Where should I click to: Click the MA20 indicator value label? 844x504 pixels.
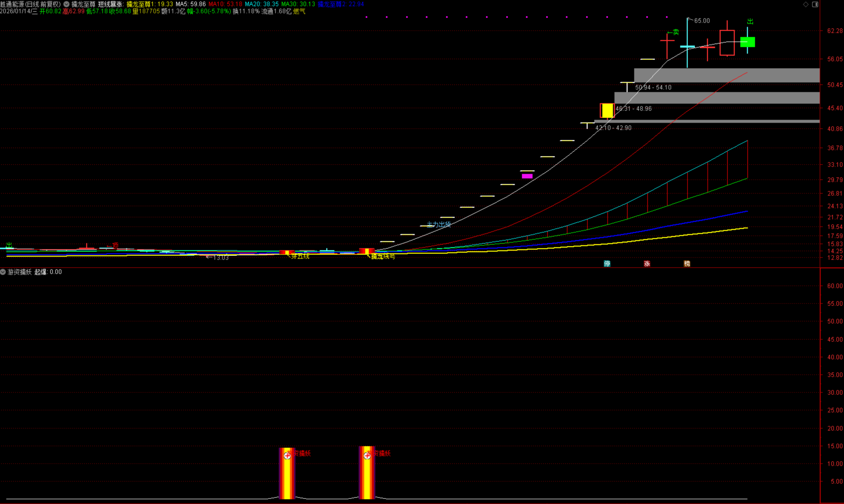point(262,4)
